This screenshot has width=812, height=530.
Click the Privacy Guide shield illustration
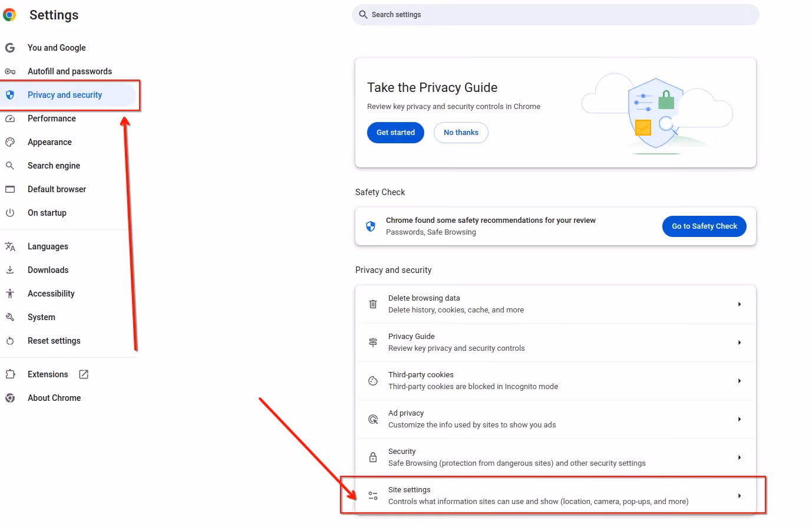coord(656,113)
